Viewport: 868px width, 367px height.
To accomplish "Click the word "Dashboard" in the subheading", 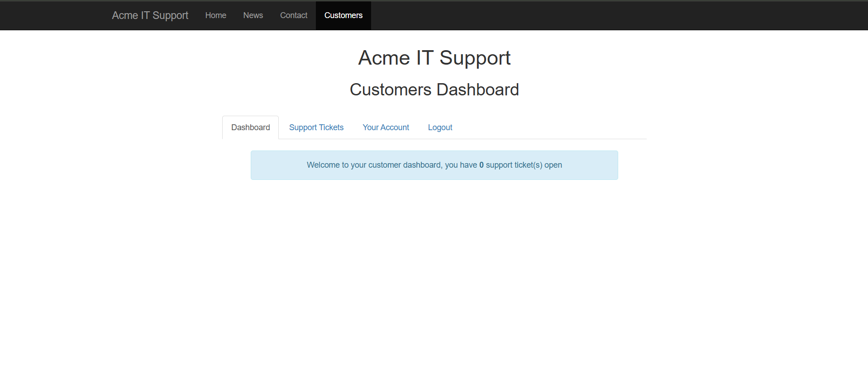I will [477, 89].
